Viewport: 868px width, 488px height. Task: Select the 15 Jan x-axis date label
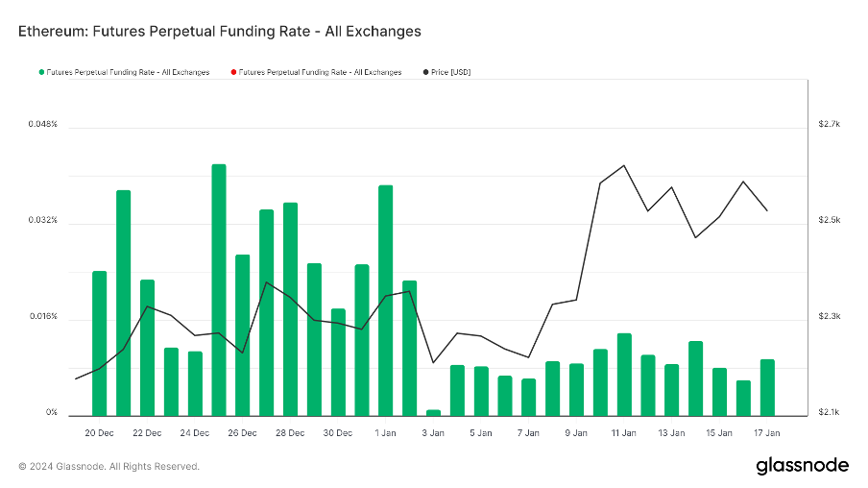[719, 433]
